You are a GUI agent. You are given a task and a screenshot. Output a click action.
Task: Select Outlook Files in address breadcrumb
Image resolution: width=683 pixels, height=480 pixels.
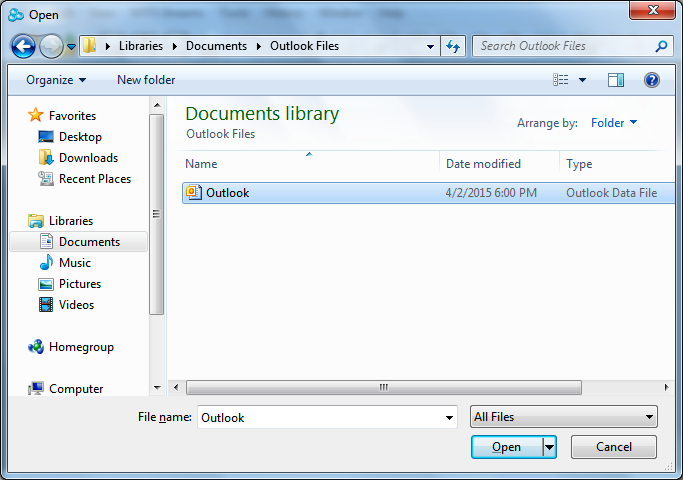[304, 46]
